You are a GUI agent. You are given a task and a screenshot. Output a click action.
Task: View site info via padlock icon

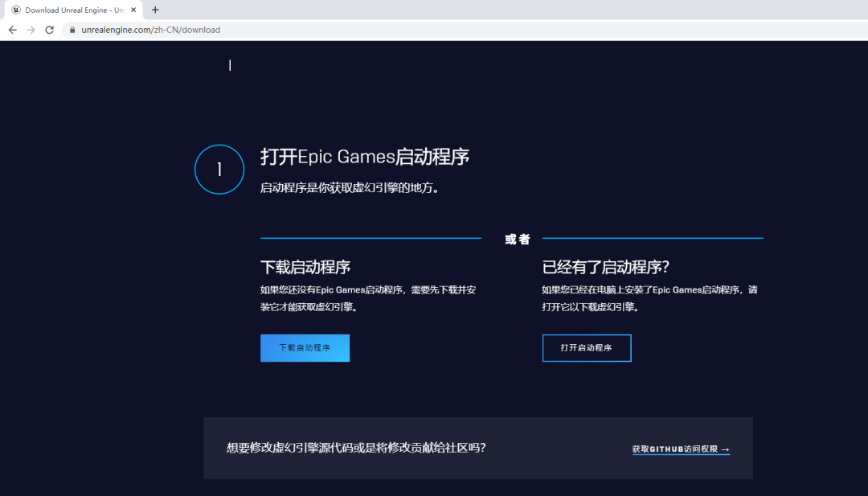click(72, 30)
